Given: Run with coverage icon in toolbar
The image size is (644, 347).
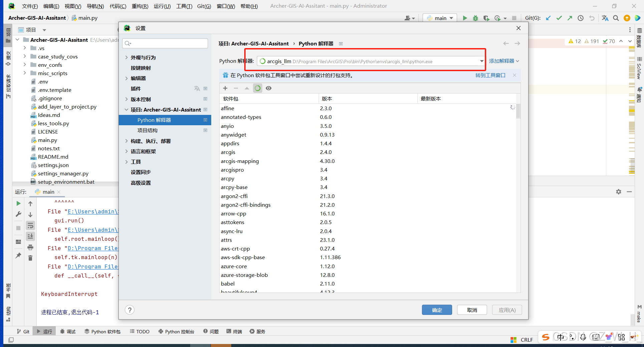Looking at the screenshot, I should point(486,18).
